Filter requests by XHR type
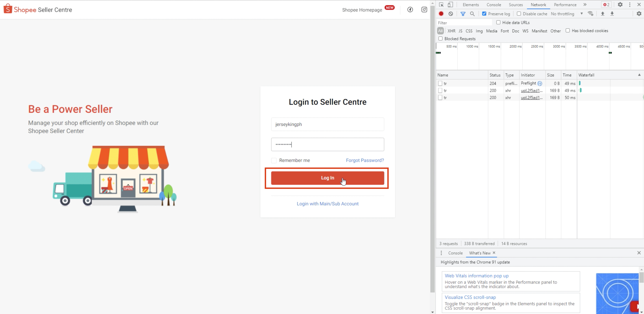The height and width of the screenshot is (314, 644). point(451,31)
